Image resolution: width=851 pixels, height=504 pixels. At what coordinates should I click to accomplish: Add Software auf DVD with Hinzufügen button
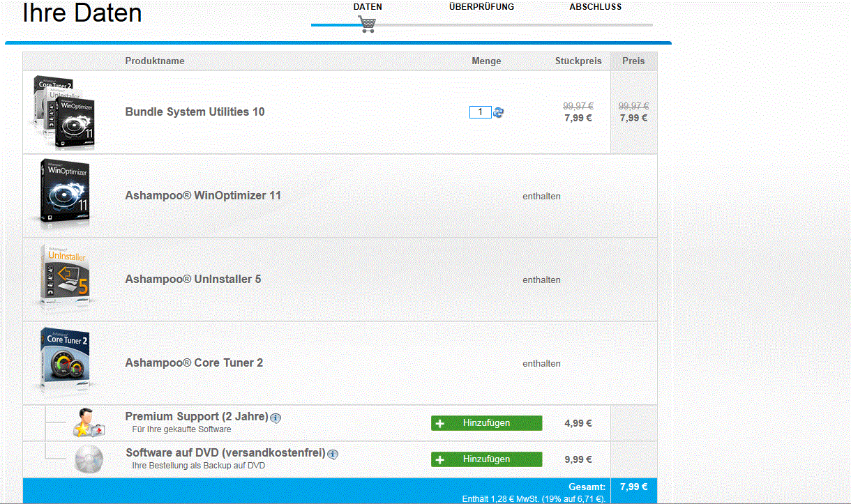pyautogui.click(x=486, y=459)
